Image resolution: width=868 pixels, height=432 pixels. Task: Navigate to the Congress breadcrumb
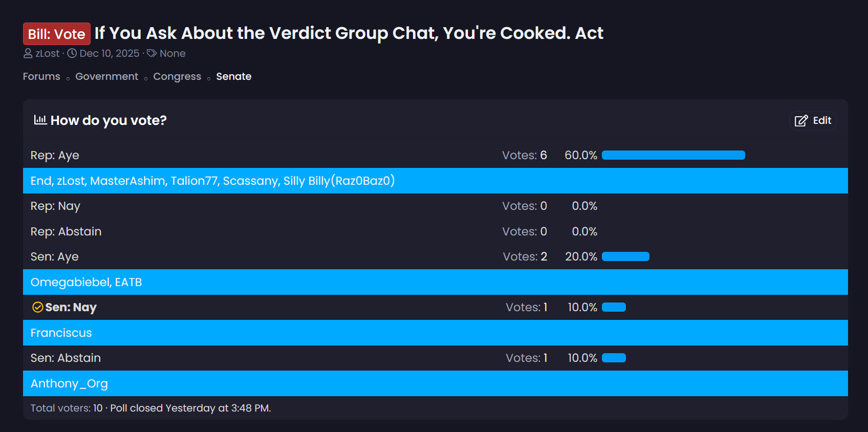(x=177, y=76)
